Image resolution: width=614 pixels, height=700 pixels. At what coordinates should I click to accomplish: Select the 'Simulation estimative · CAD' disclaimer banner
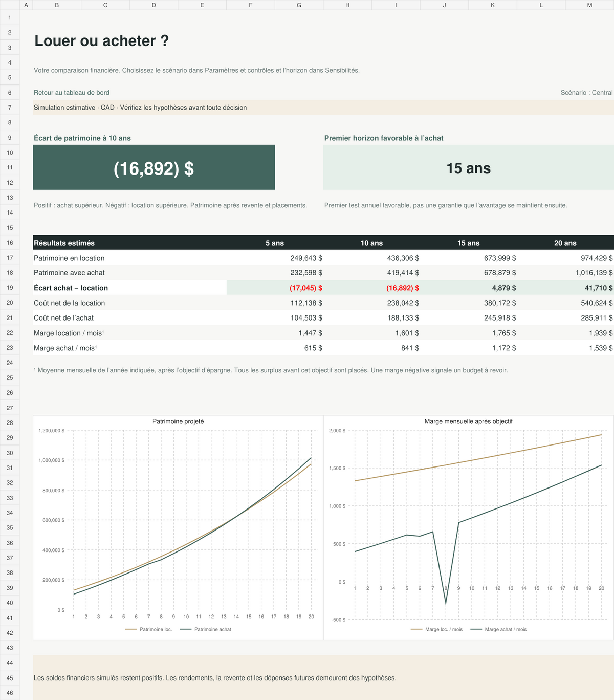point(323,108)
